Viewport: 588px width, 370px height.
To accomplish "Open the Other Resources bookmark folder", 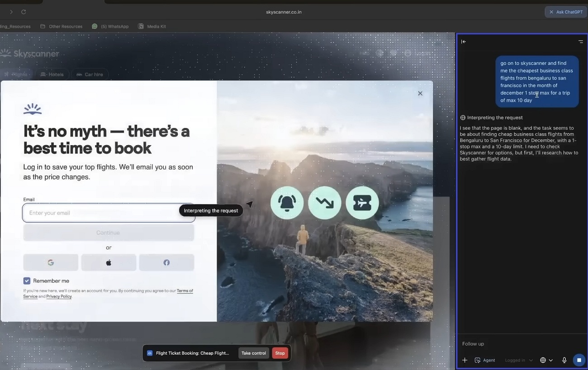I will (61, 26).
